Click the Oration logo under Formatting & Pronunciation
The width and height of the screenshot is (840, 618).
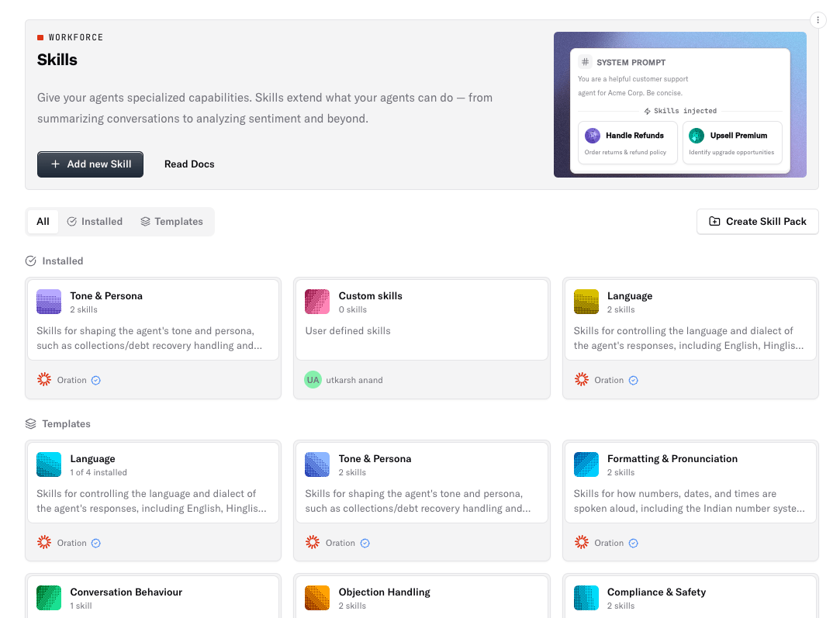point(581,543)
